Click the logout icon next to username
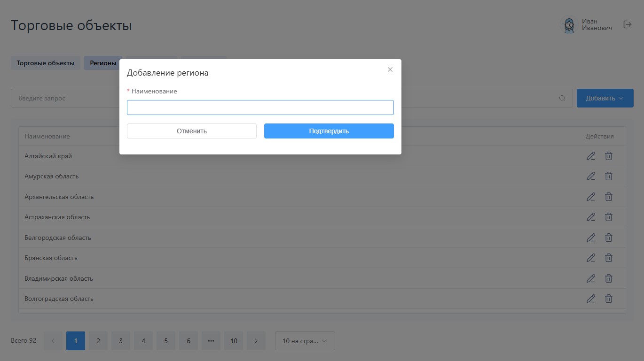644x361 pixels. coord(627,24)
